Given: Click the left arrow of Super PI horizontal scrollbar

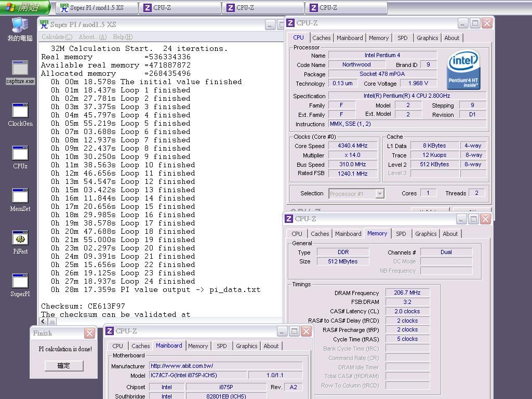Looking at the screenshot, I should 43,321.
